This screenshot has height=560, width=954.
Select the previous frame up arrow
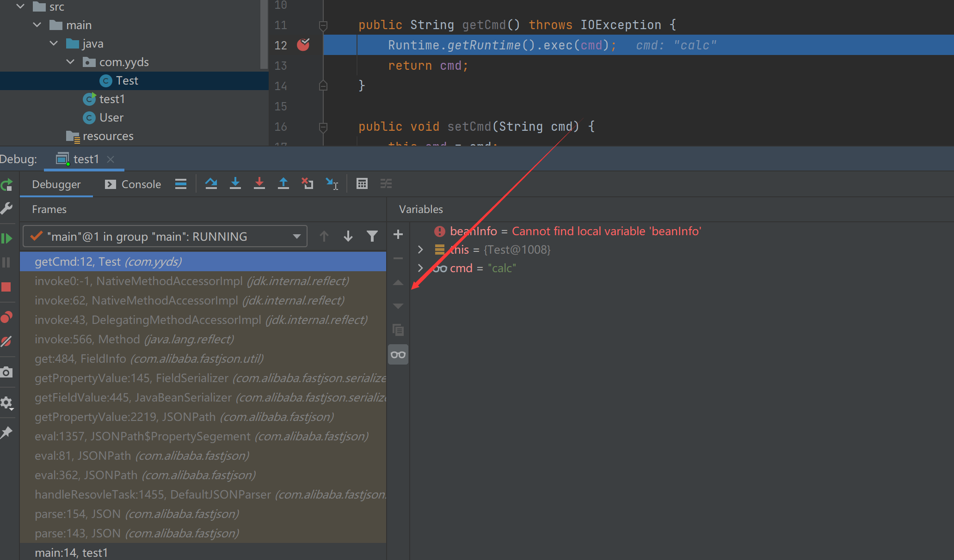(x=324, y=237)
